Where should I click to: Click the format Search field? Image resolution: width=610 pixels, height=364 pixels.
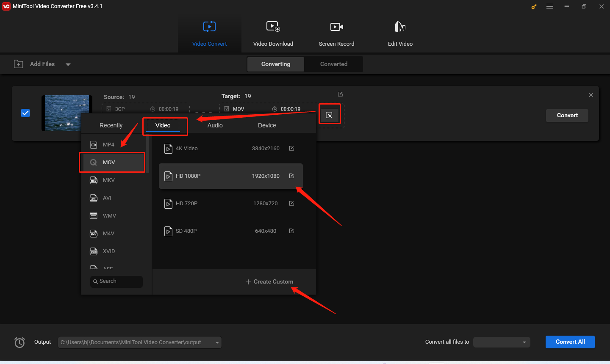coord(116,281)
